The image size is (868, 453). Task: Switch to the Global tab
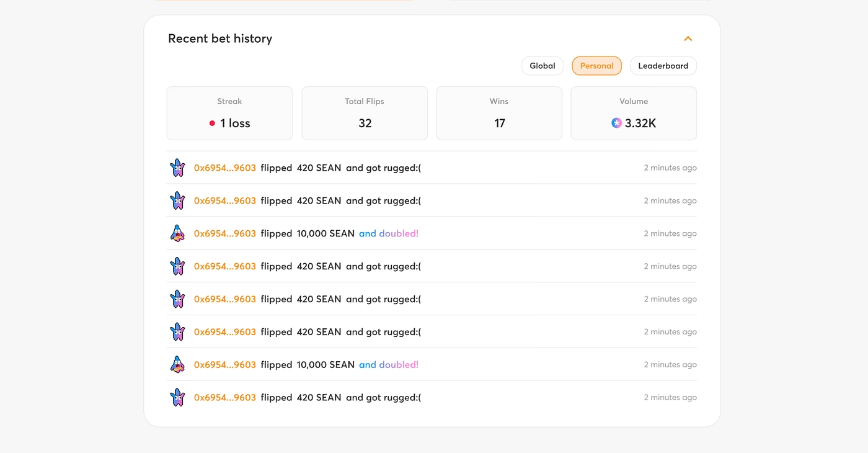point(542,66)
